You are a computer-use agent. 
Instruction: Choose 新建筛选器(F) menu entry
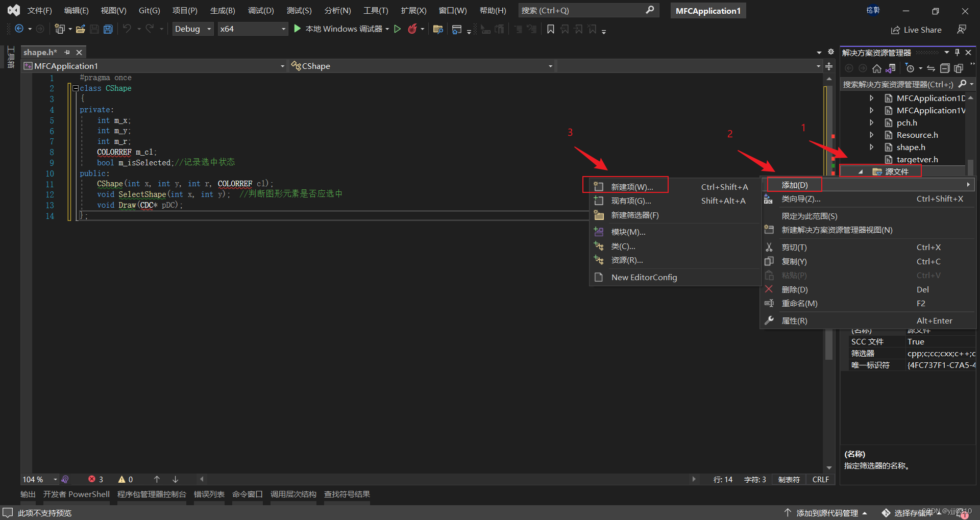[675, 215]
